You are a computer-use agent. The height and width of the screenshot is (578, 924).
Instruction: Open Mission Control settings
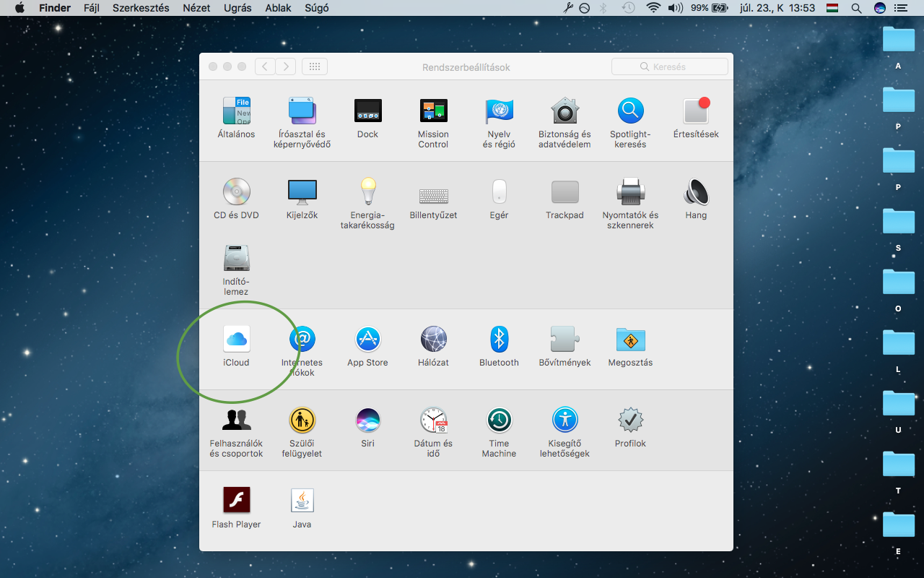(433, 123)
